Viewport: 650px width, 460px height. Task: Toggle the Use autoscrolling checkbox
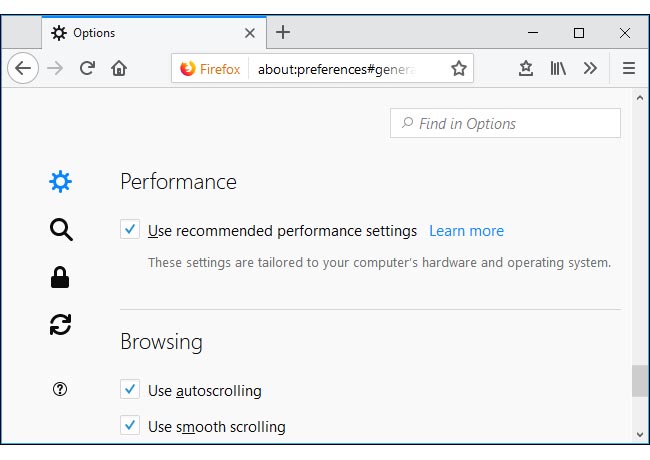pos(130,390)
